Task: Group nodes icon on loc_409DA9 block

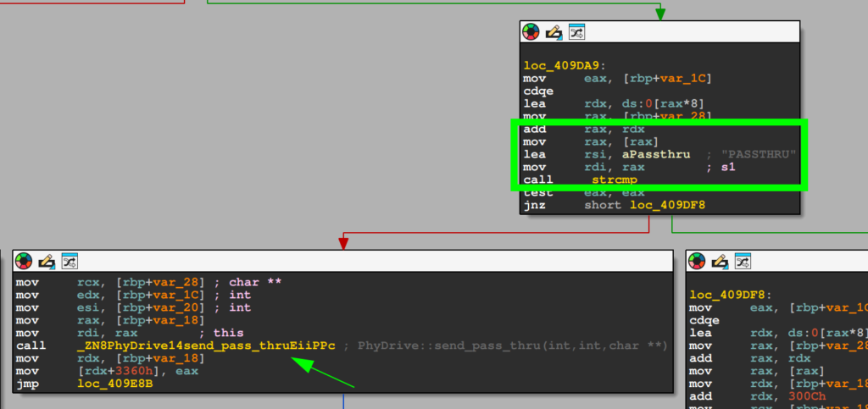Action: pos(576,33)
